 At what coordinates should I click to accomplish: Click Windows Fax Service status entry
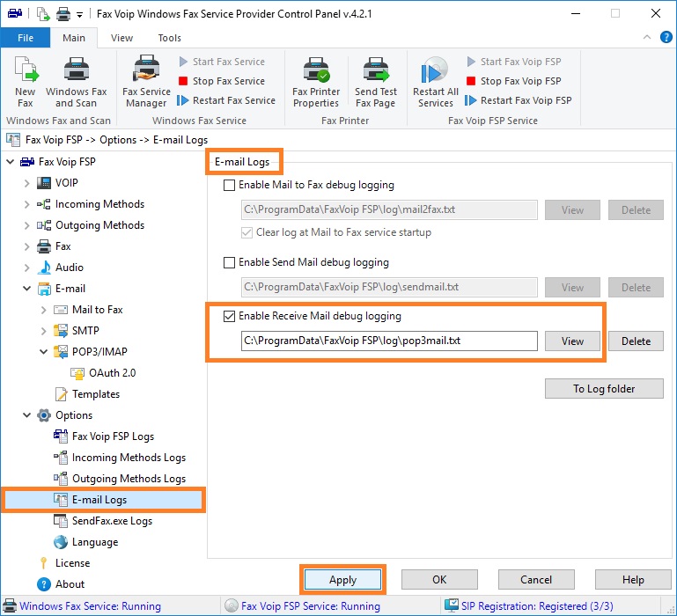pyautogui.click(x=82, y=606)
